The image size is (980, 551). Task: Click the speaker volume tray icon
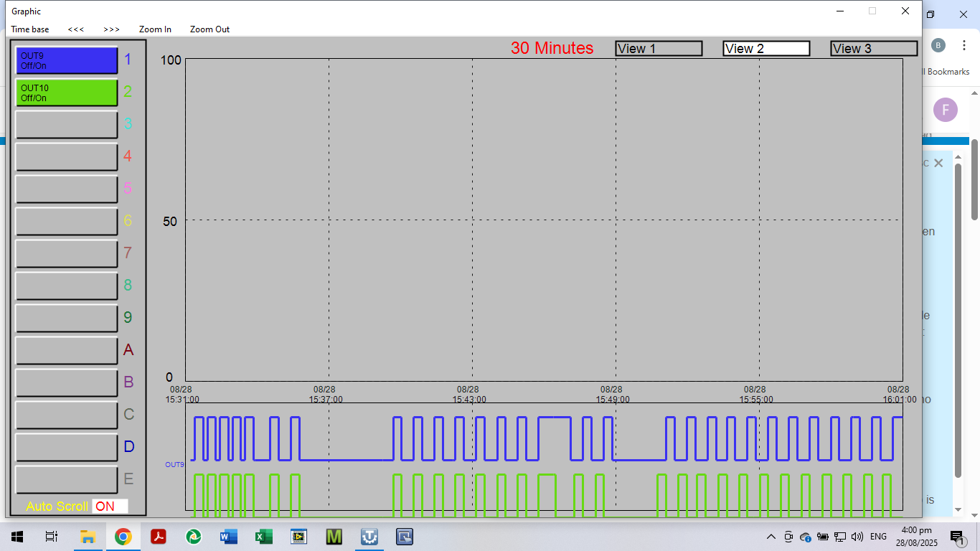tap(857, 537)
